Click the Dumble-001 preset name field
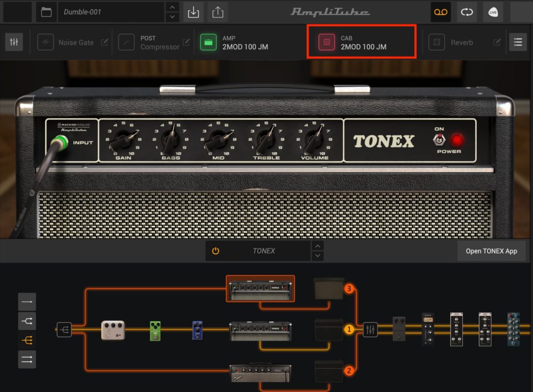Screen dimensions: 533x392 [104, 11]
